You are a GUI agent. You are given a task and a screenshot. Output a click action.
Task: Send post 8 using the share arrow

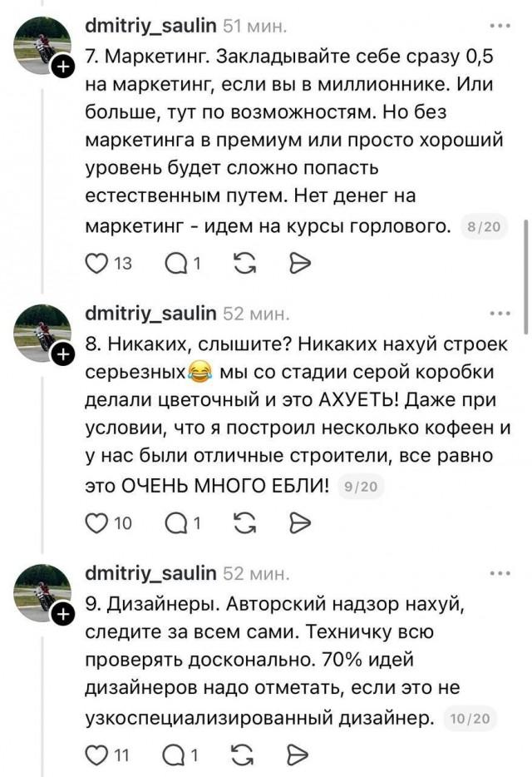pyautogui.click(x=298, y=523)
